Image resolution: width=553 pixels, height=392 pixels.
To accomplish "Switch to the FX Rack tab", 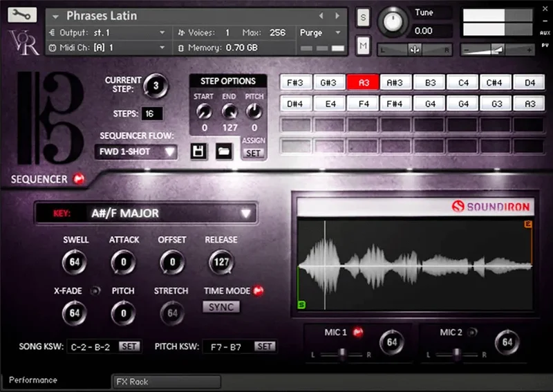I will pyautogui.click(x=167, y=382).
